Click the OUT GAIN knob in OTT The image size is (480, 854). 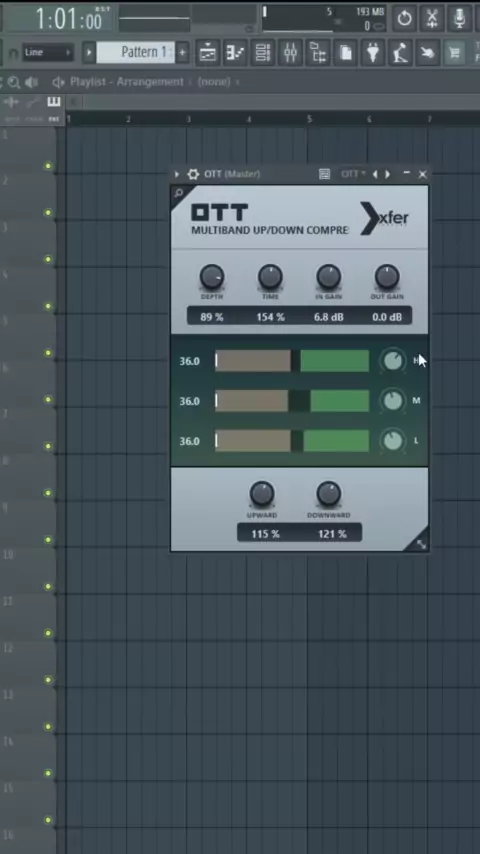tap(387, 277)
